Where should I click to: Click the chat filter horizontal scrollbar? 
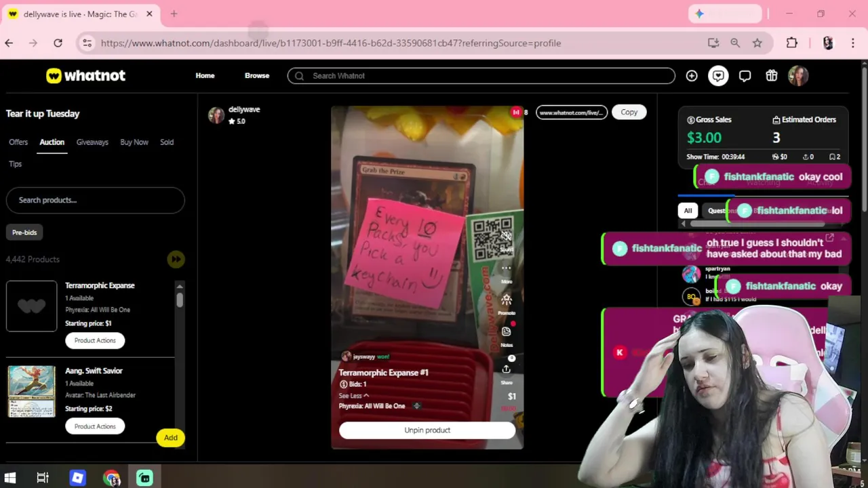(757, 223)
